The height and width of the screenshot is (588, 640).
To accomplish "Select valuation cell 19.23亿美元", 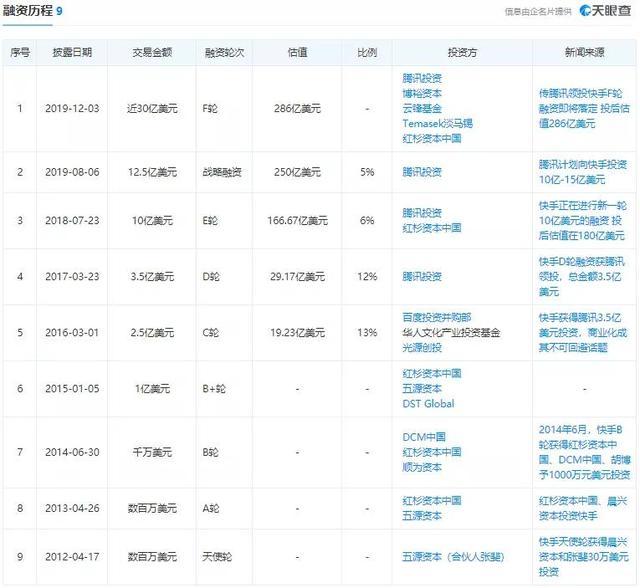I will 297,333.
